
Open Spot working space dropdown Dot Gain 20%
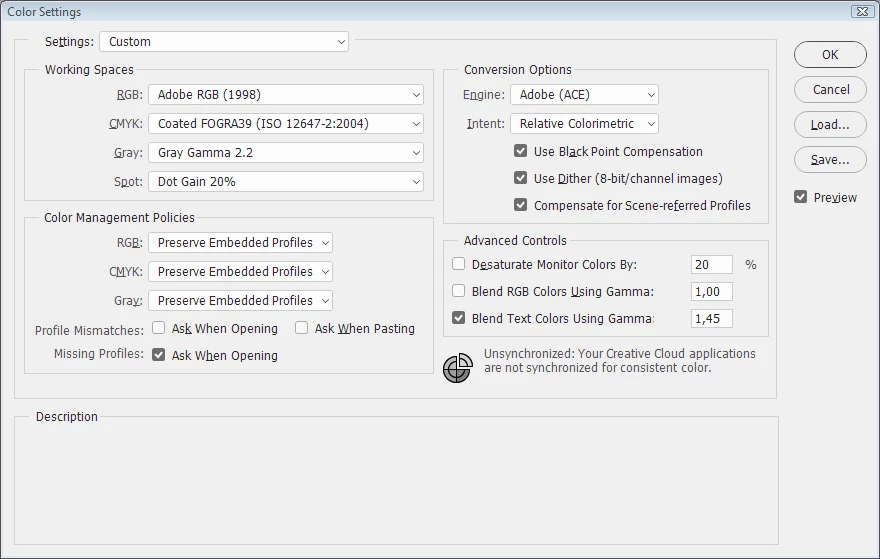coord(286,182)
